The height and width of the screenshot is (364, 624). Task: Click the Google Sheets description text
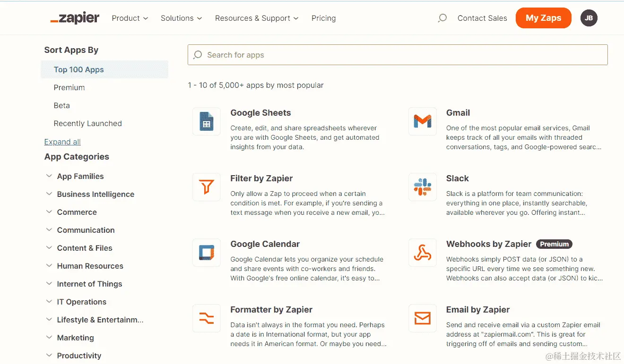(x=305, y=137)
